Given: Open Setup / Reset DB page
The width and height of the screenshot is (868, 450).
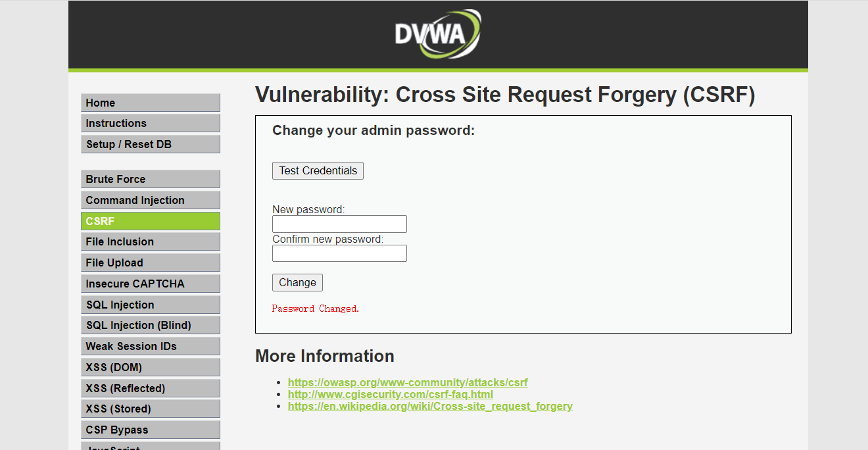Looking at the screenshot, I should 150,144.
